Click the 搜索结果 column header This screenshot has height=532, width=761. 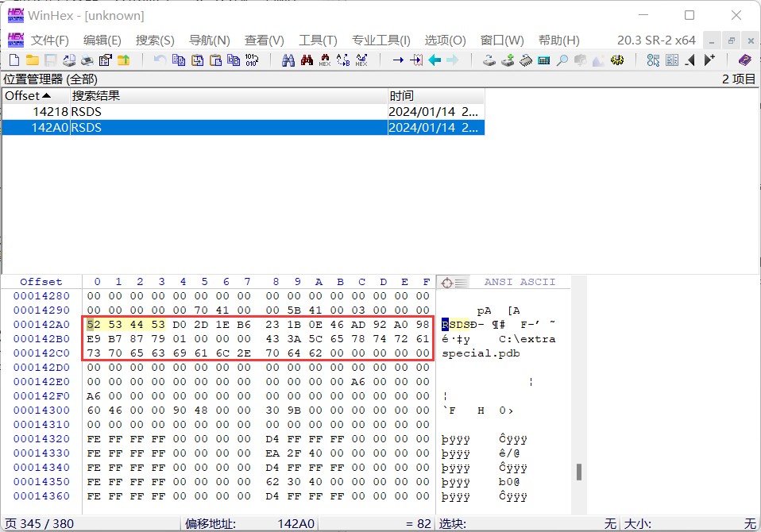point(229,96)
